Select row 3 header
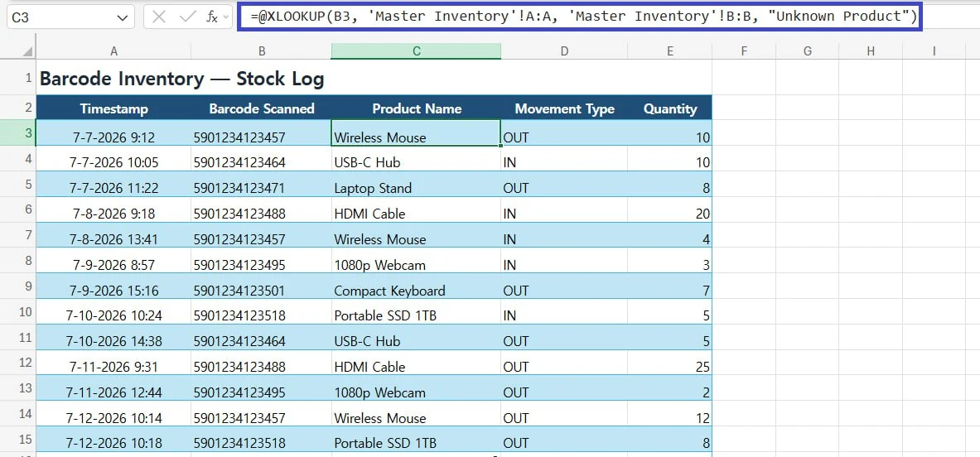This screenshot has width=980, height=457. pos(17,133)
